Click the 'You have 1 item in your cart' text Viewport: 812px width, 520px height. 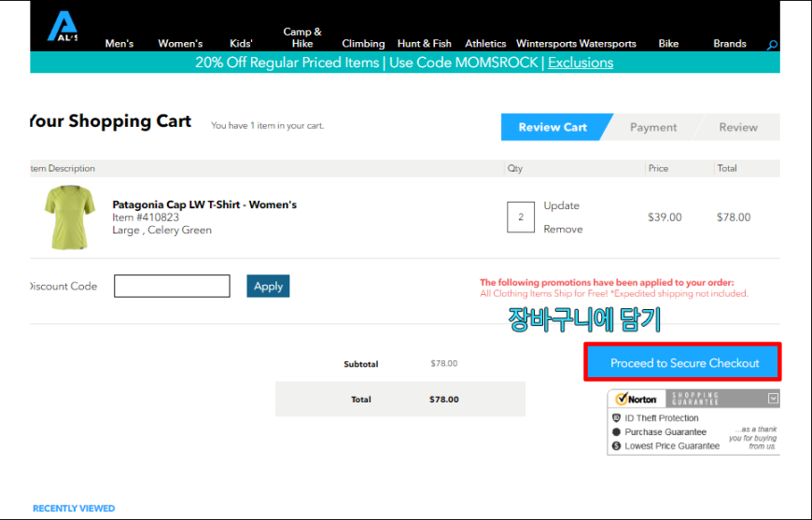point(267,126)
